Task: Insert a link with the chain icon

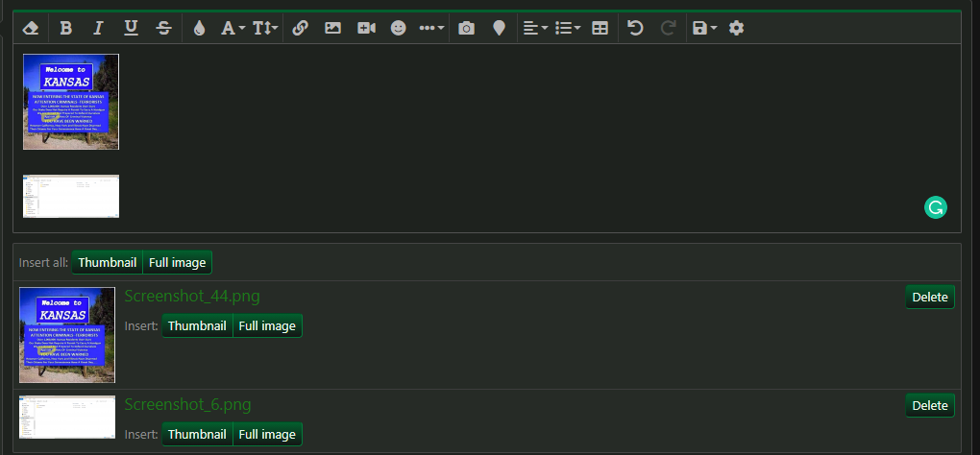Action: click(x=301, y=28)
